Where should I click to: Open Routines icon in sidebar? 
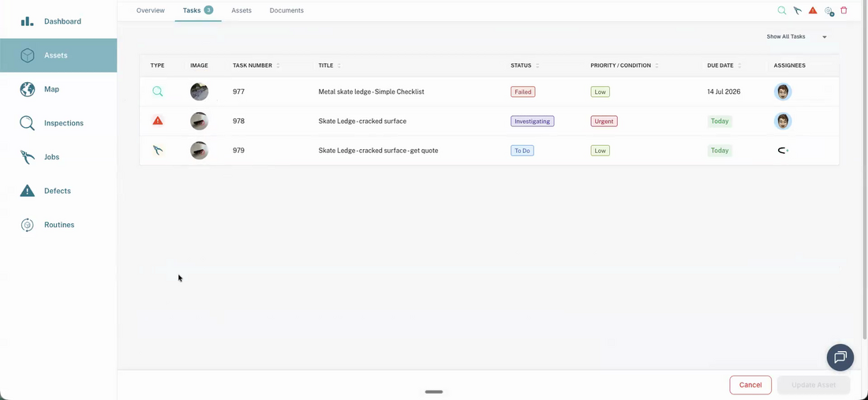(x=27, y=225)
